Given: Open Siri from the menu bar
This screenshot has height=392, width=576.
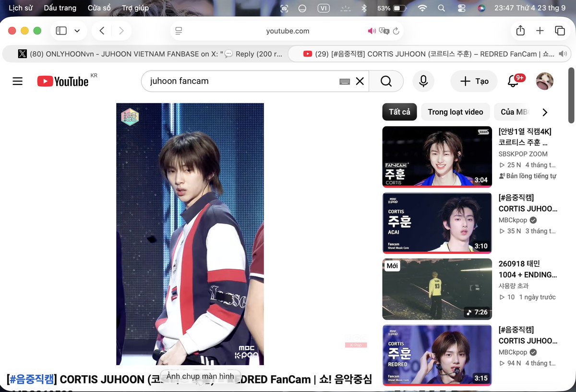Looking at the screenshot, I should coord(481,8).
